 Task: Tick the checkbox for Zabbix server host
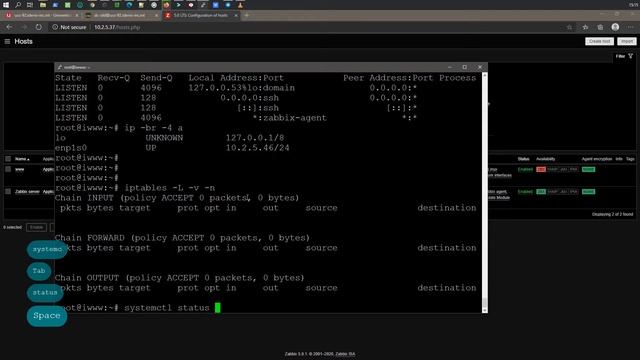click(8, 191)
